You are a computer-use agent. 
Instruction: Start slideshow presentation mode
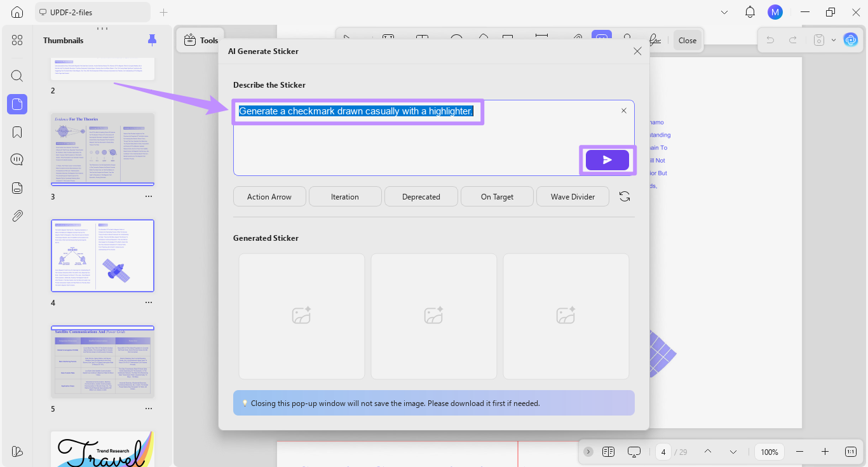pyautogui.click(x=634, y=452)
